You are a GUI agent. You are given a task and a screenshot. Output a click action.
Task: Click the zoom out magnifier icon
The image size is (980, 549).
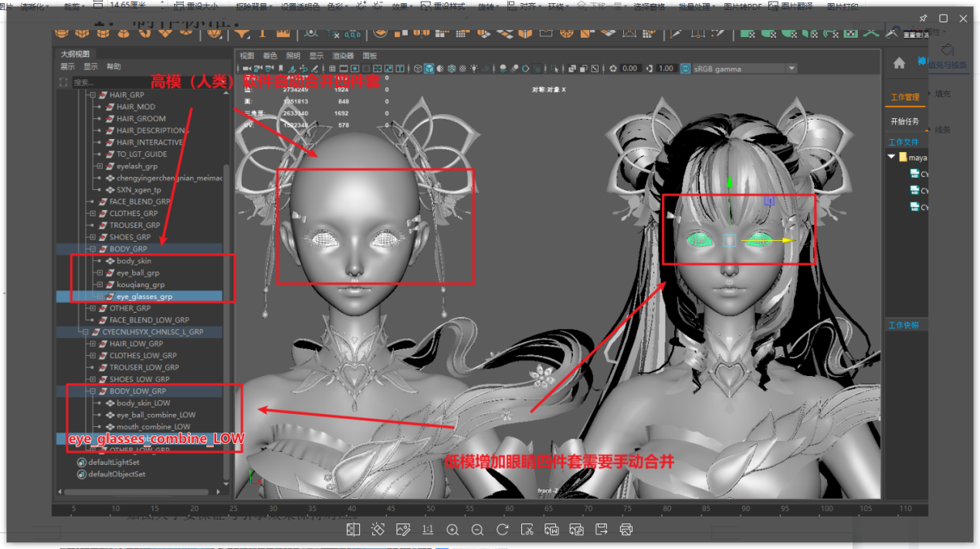[477, 530]
